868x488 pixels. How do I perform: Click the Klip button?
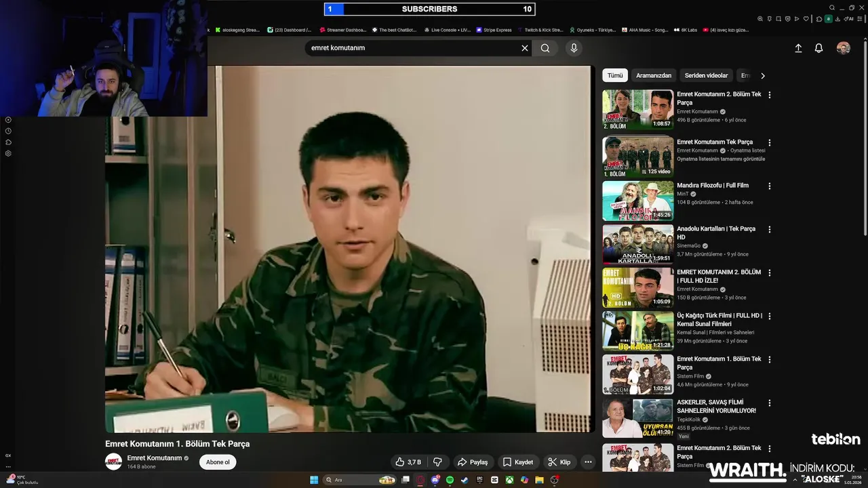pos(559,462)
